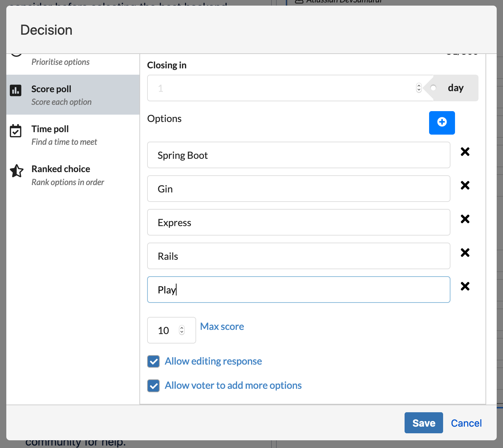Change Max score using stepper arrows
This screenshot has width=503, height=448.
click(181, 330)
